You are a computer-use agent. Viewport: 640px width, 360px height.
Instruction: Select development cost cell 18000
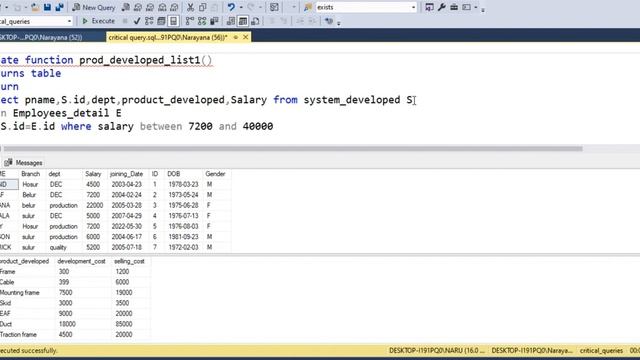tap(67, 324)
